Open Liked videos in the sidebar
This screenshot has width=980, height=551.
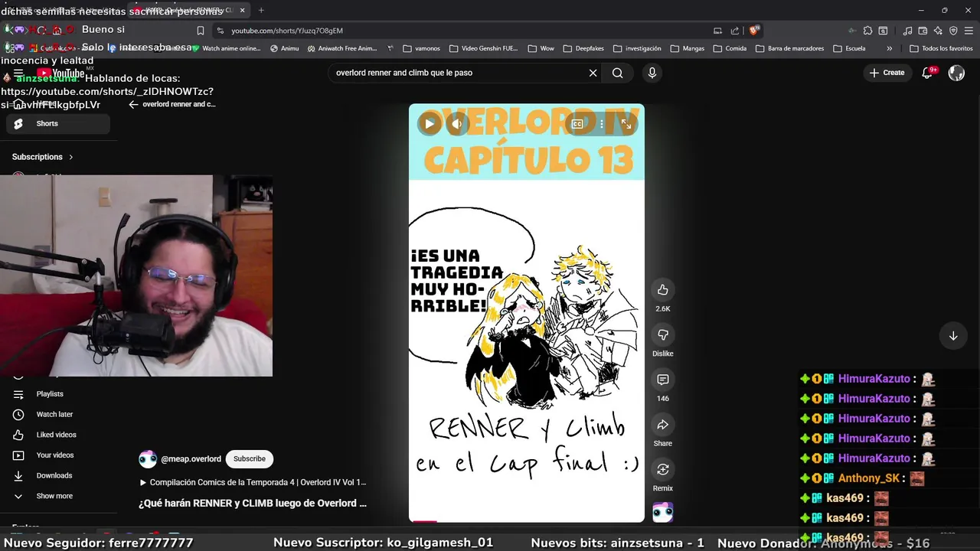pos(57,435)
